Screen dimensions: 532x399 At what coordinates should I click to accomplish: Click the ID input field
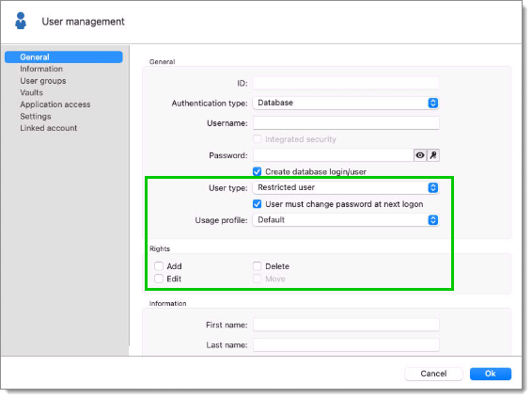click(346, 83)
